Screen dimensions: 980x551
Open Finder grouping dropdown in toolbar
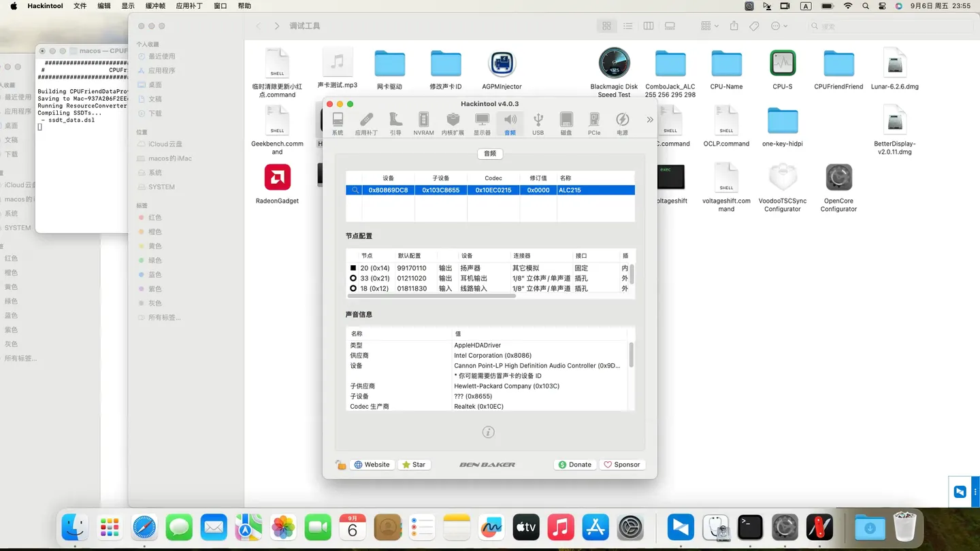(710, 26)
